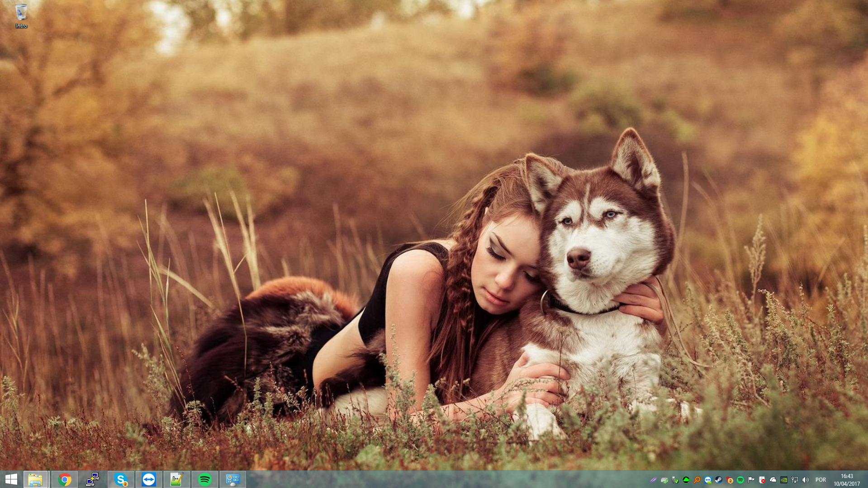Open TeamViewer from the taskbar

149,479
